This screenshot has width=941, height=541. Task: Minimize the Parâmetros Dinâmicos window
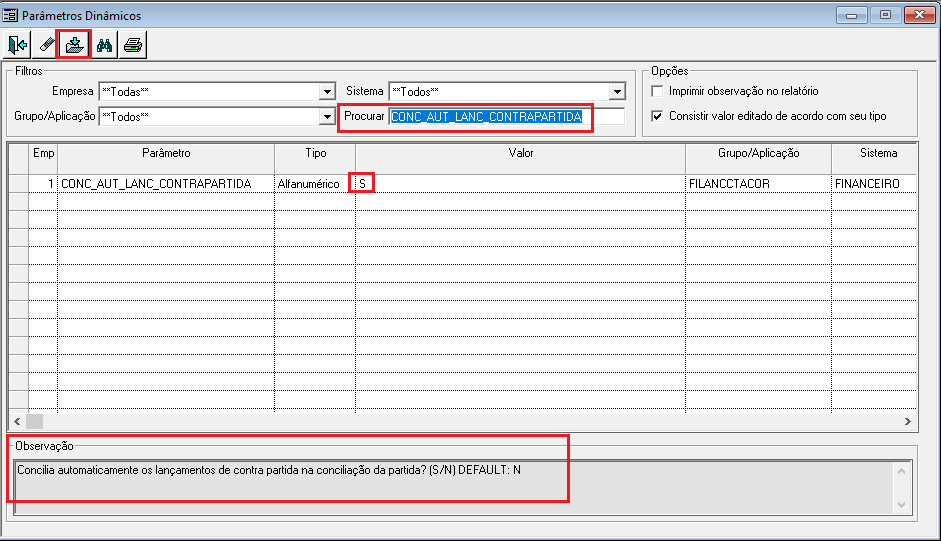coord(852,15)
